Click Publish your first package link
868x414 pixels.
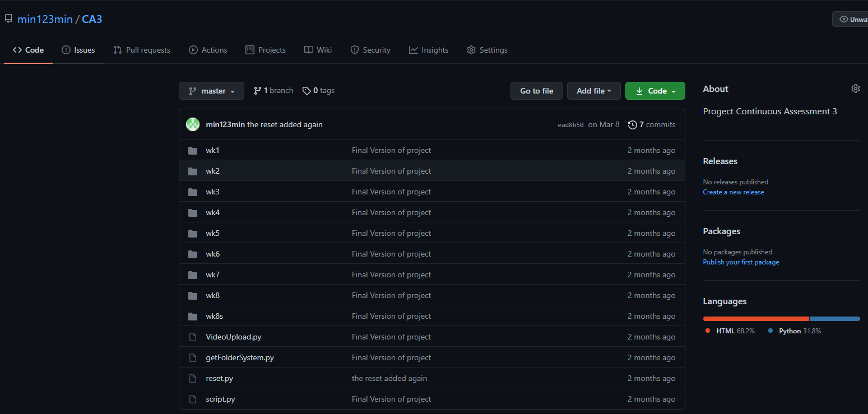coord(741,262)
